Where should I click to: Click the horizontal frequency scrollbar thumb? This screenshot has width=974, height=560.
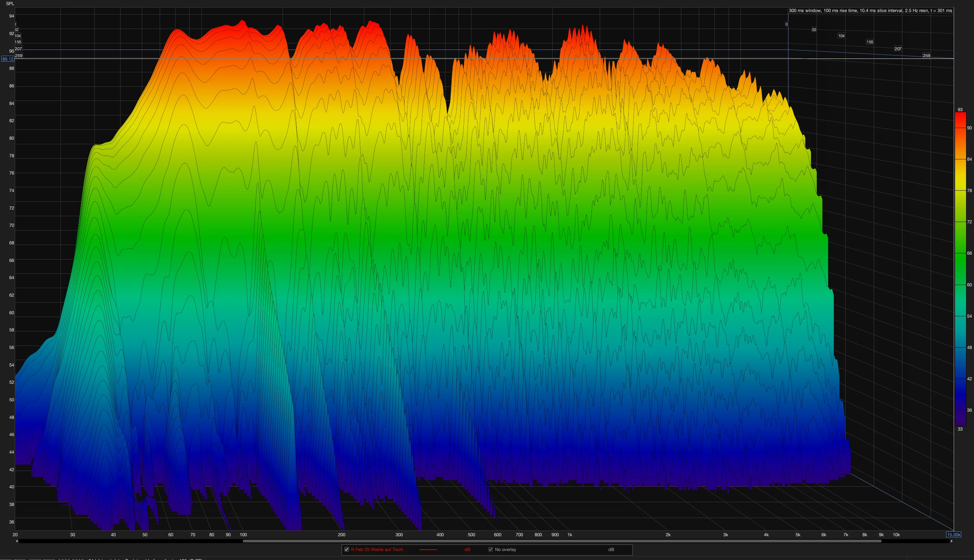pyautogui.click(x=562, y=541)
